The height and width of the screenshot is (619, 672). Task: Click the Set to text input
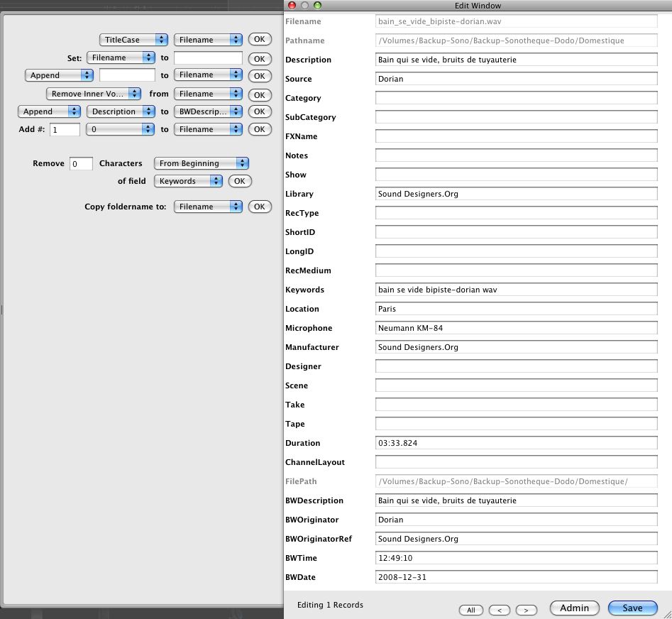(x=208, y=58)
